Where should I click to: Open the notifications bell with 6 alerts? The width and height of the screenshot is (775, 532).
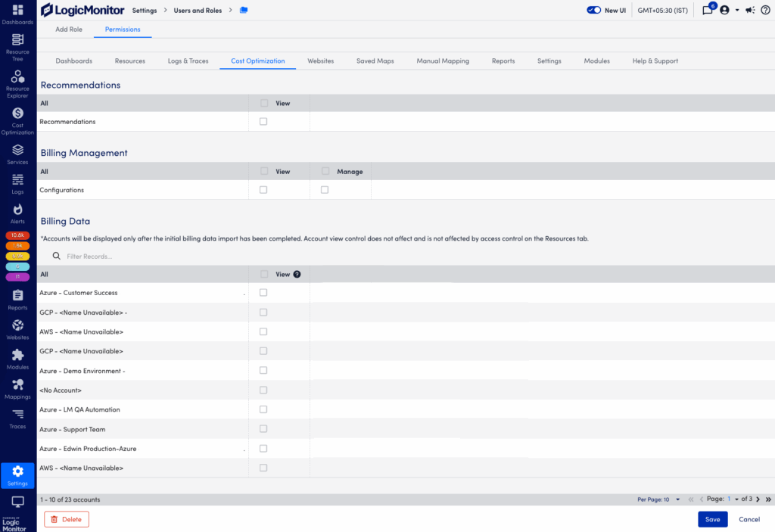click(x=707, y=10)
